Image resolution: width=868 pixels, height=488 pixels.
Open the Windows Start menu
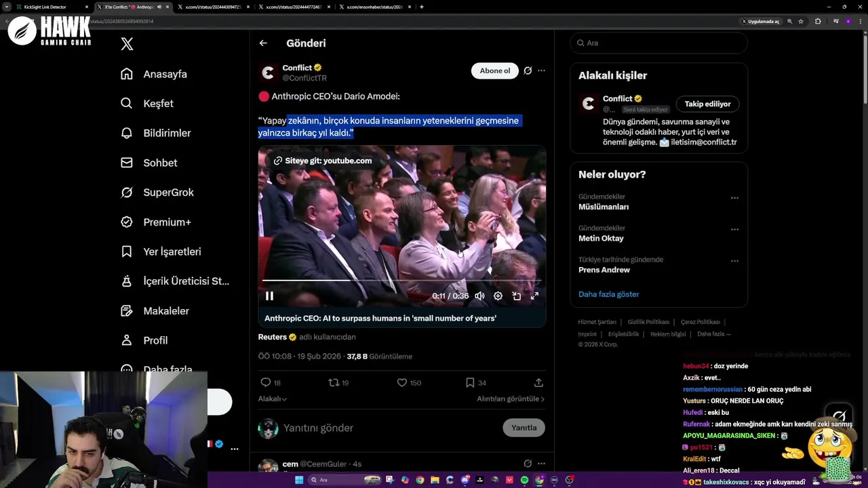pos(298,480)
